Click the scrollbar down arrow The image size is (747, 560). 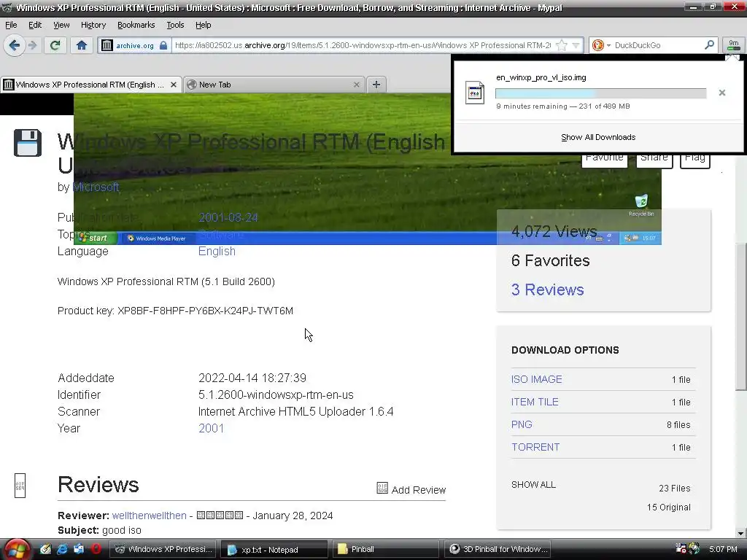tap(741, 533)
